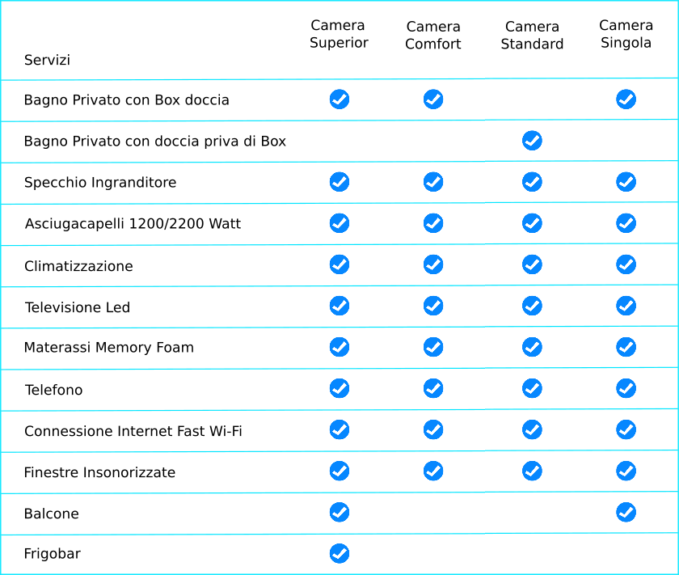Click the Balcone checkmark under Camera Superior
Viewport: 679px width, 575px height.
click(339, 512)
